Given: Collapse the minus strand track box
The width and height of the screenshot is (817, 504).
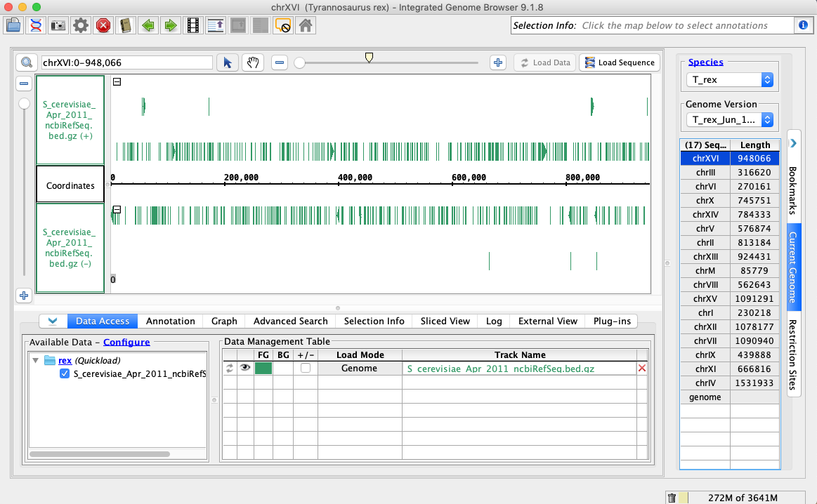Looking at the screenshot, I should [x=117, y=209].
